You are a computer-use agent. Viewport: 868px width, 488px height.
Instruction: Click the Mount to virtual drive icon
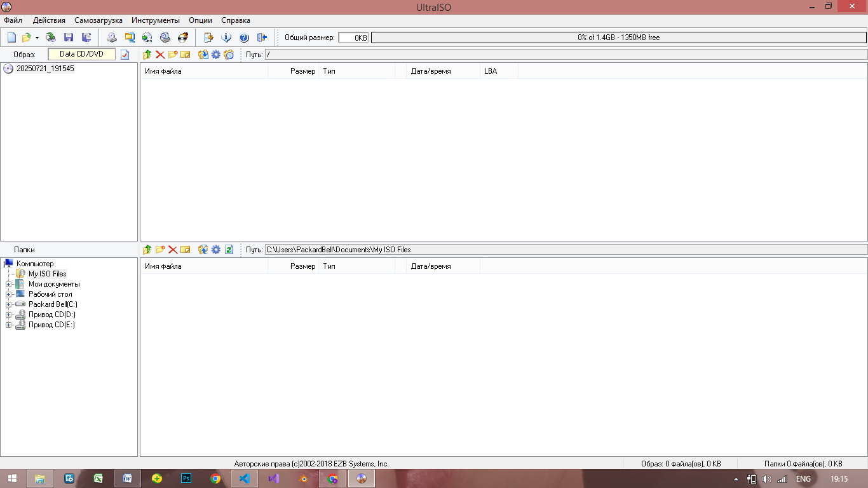pos(165,37)
